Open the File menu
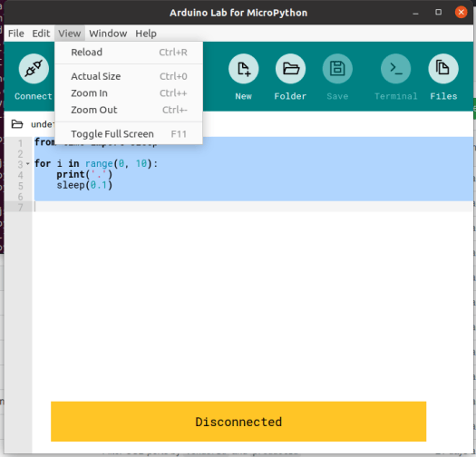 point(16,34)
